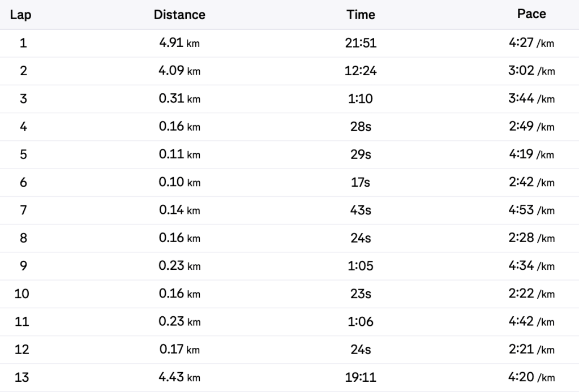Click the Distance column header
This screenshot has height=392, width=579.
point(179,15)
